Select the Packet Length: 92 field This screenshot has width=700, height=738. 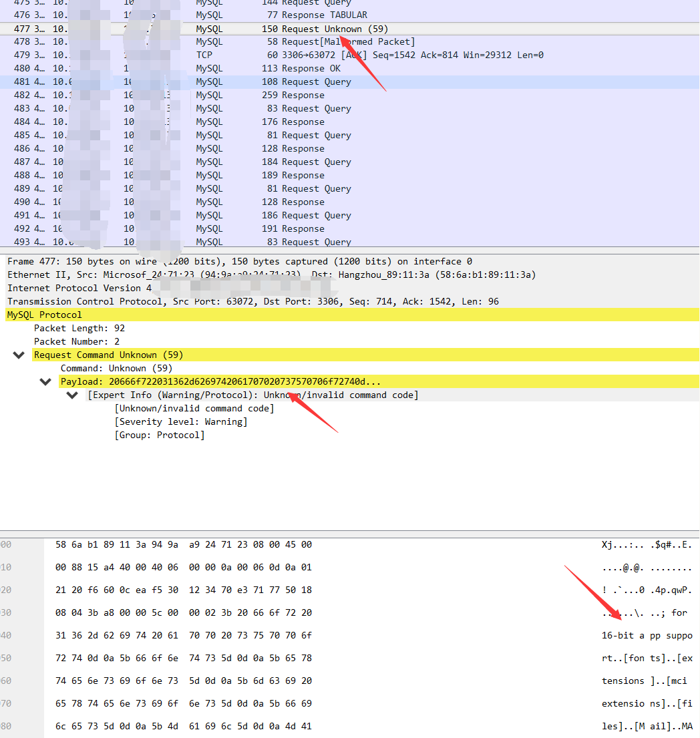tap(79, 328)
